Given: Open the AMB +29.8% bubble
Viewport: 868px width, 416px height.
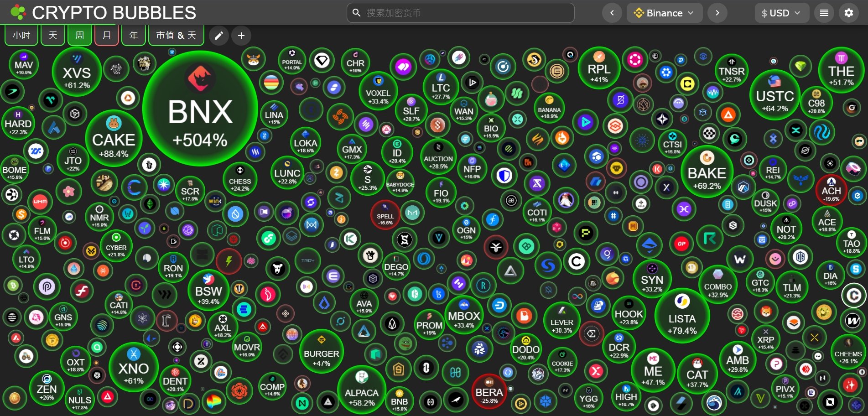Looking at the screenshot, I should (x=738, y=360).
